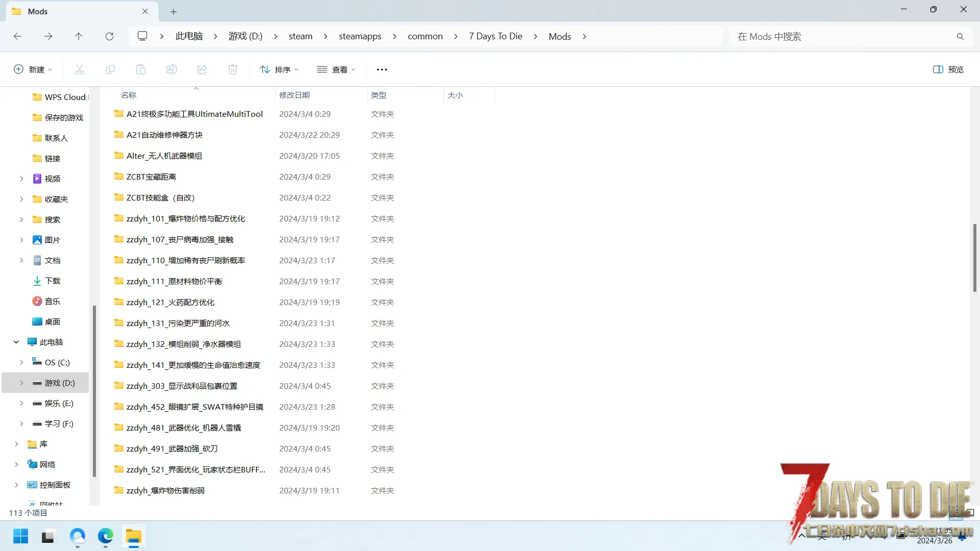
Task: Click the search magnifier icon
Action: (x=960, y=36)
